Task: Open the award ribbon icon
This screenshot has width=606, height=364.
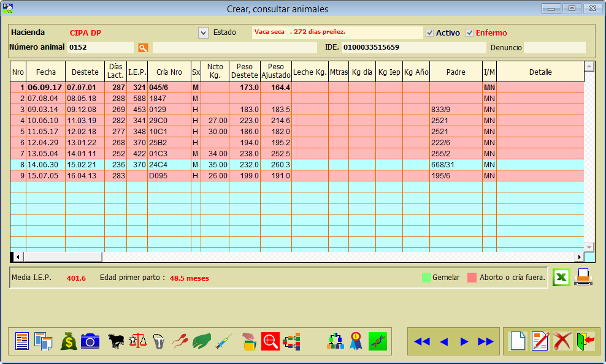Action: [356, 341]
